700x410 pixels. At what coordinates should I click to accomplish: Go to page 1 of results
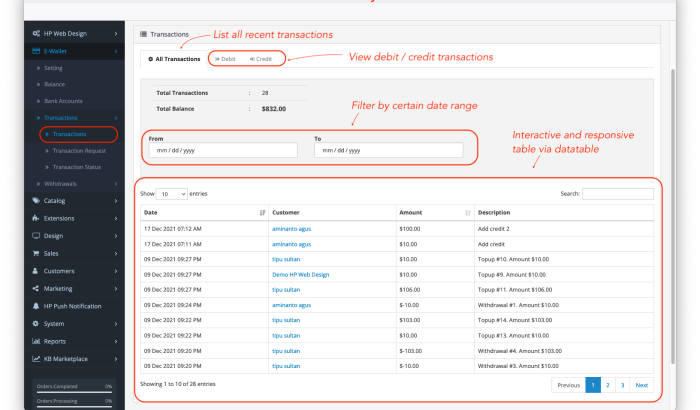(593, 385)
